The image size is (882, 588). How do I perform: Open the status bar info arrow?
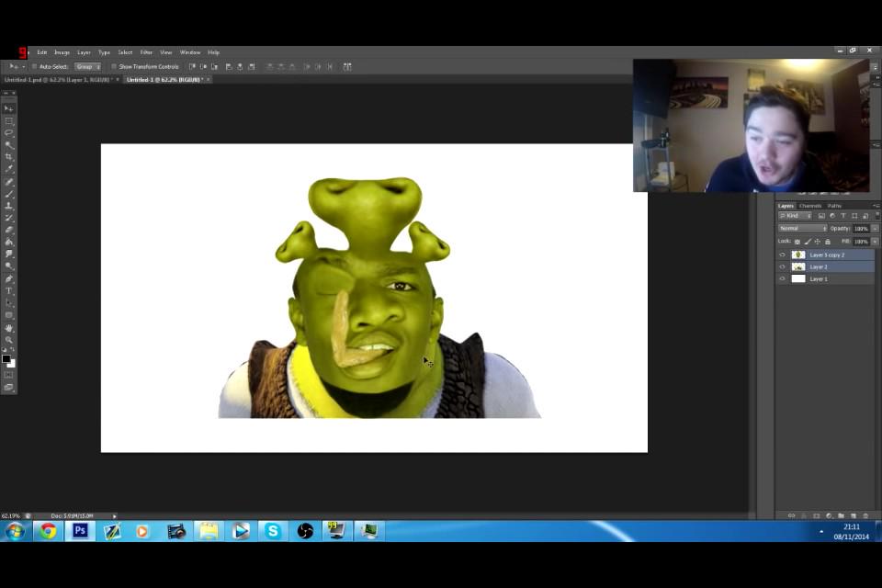pos(114,516)
